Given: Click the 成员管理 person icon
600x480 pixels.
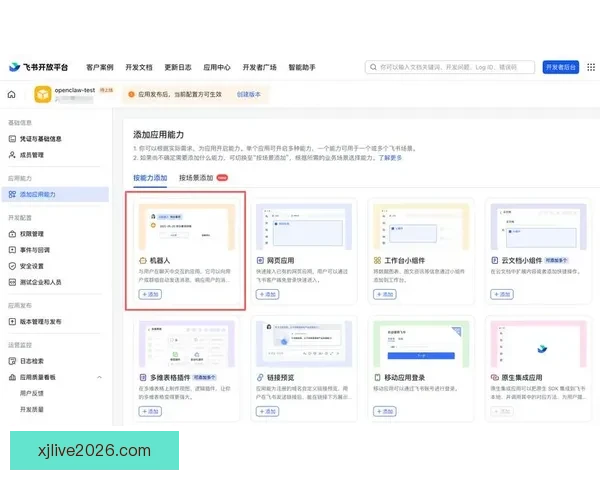Looking at the screenshot, I should click(x=12, y=155).
